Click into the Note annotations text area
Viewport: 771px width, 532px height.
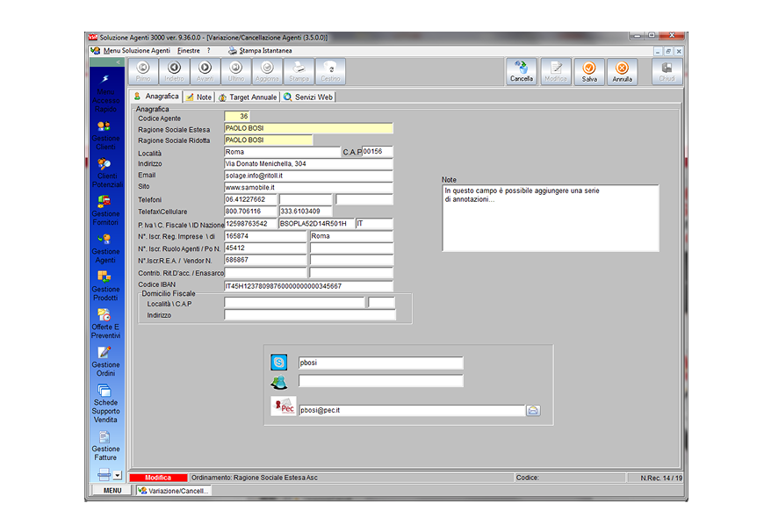[x=550, y=218]
